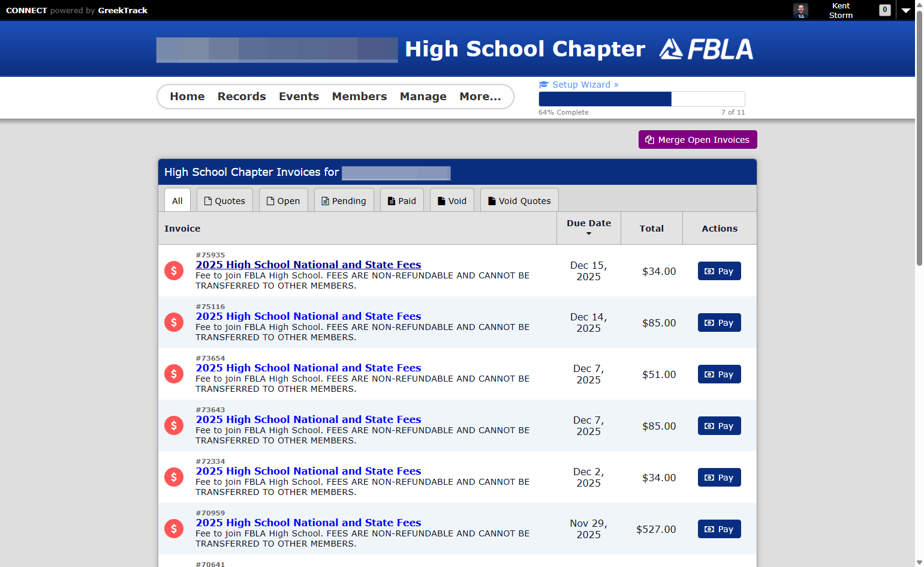
Task: Click the Total column header
Action: (652, 228)
